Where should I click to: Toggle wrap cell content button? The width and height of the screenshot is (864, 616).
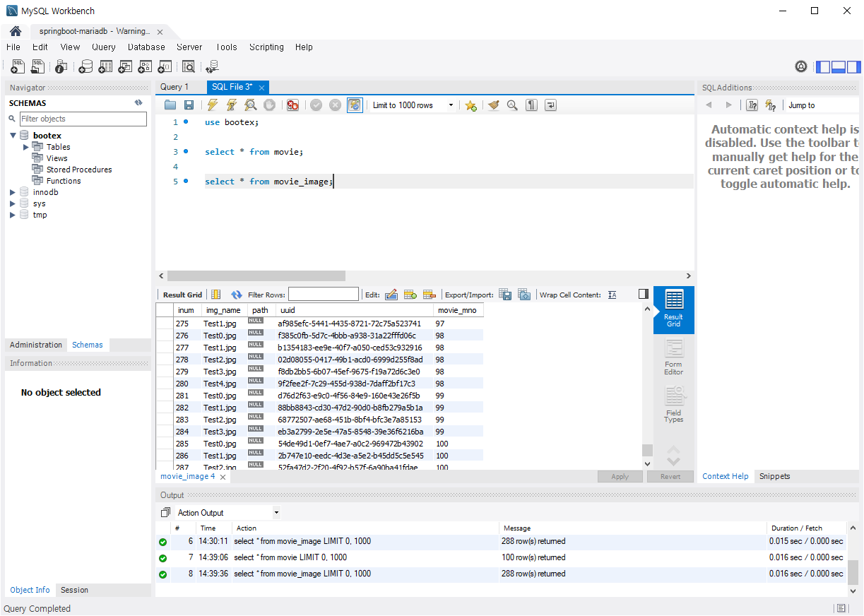[x=612, y=295]
